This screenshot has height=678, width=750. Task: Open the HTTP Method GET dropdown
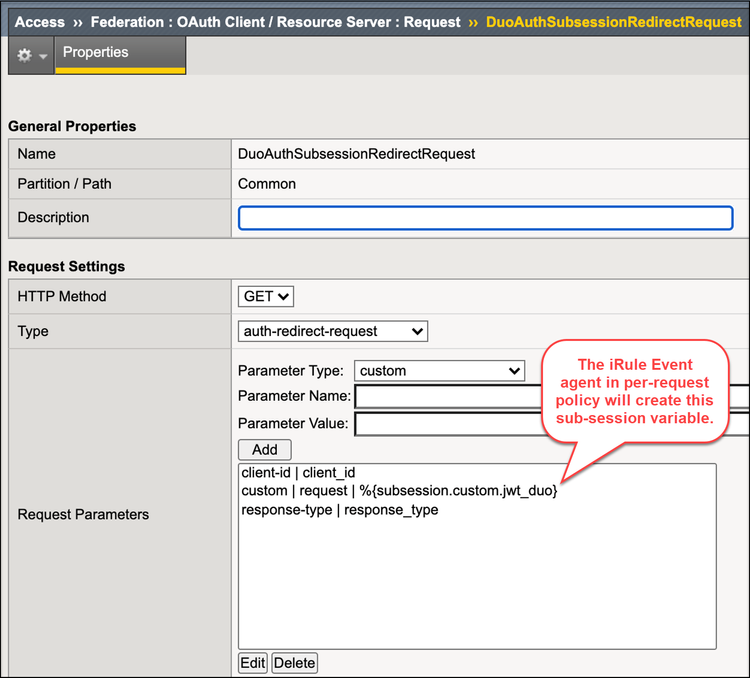click(265, 296)
